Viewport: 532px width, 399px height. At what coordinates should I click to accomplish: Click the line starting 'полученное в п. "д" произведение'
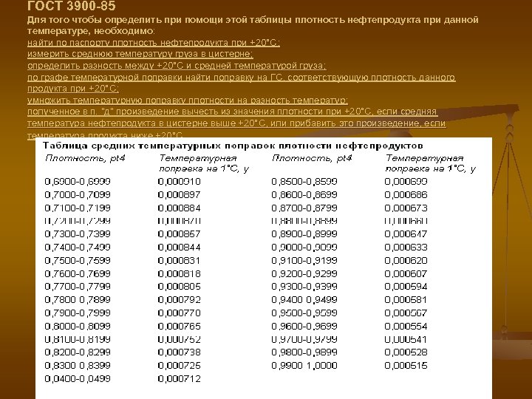(x=232, y=112)
